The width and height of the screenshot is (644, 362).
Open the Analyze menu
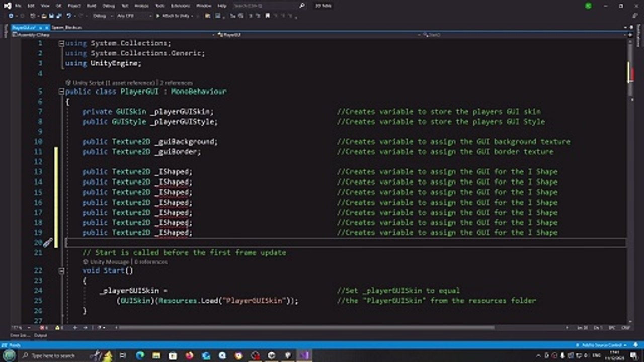(141, 6)
